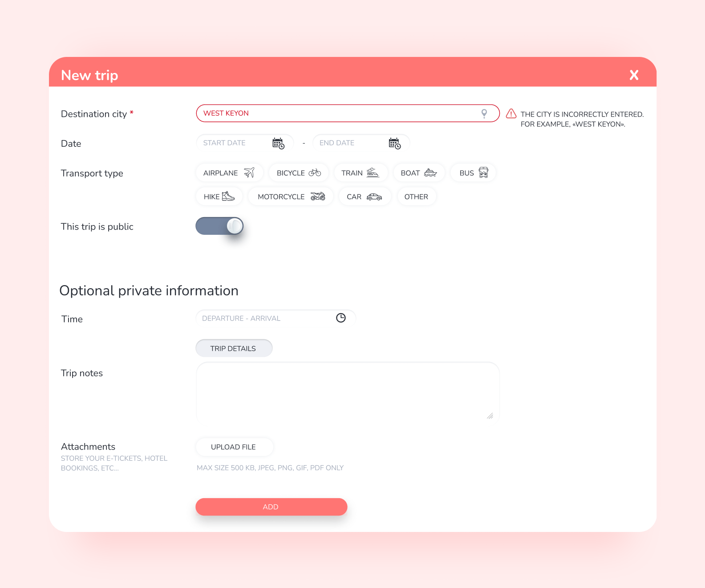Click inside the Trip notes text area
The width and height of the screenshot is (705, 588).
click(x=347, y=391)
